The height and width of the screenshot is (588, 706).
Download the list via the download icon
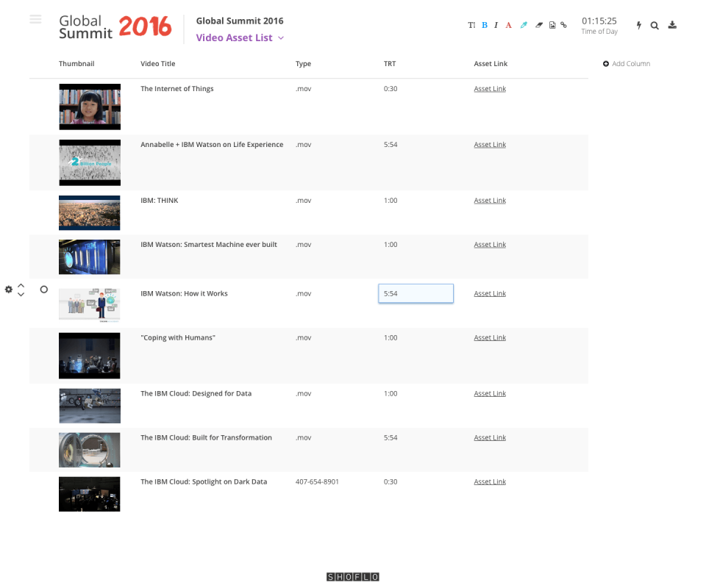coord(671,24)
